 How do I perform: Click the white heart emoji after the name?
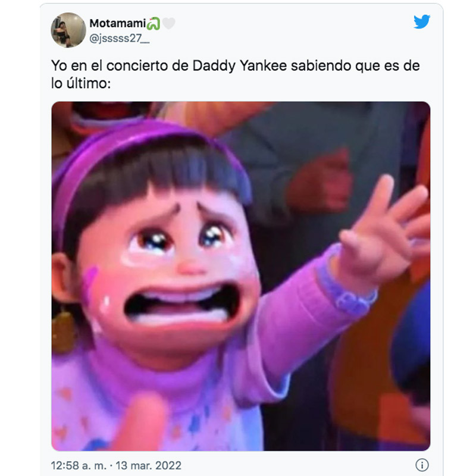[168, 23]
